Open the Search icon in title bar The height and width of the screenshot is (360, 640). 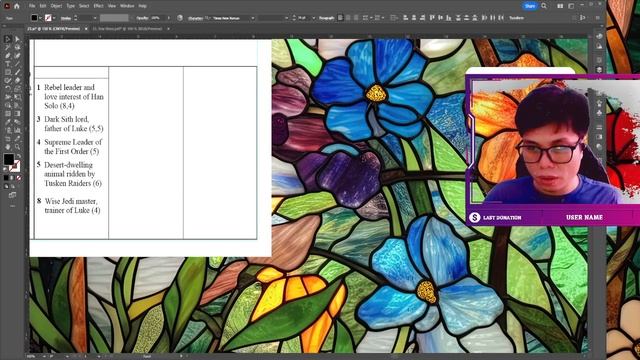[544, 6]
